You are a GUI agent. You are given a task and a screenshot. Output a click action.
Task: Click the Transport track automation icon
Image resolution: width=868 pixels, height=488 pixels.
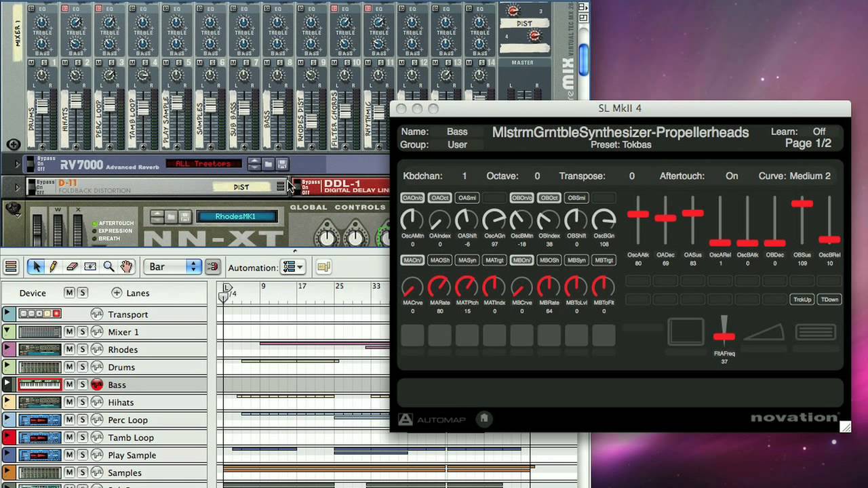[97, 314]
